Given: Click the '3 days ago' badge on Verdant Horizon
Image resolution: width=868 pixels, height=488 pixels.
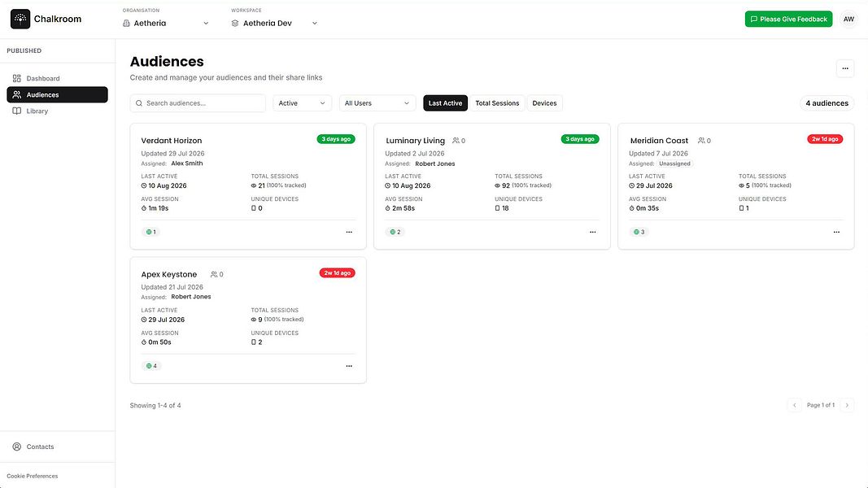Looking at the screenshot, I should click(336, 139).
